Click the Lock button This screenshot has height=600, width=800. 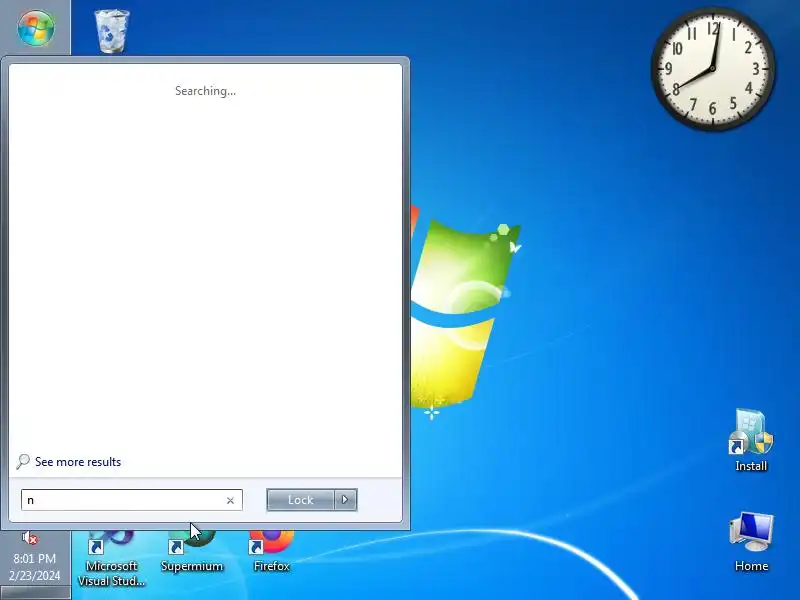(x=301, y=500)
